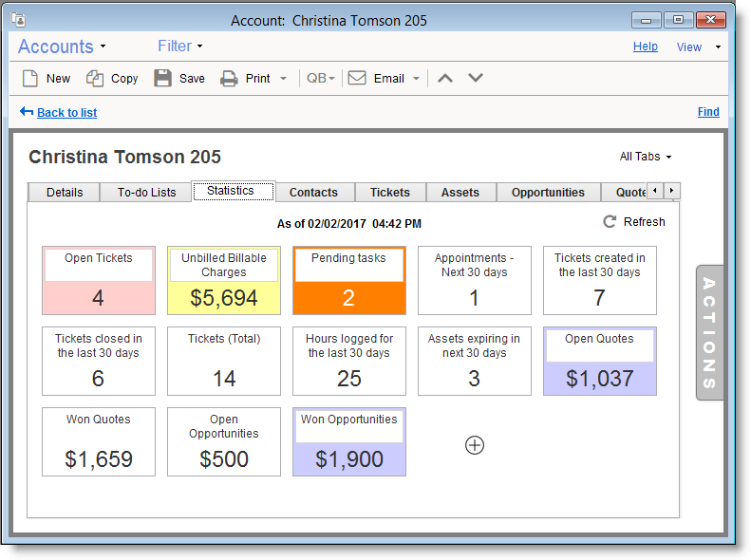Go to next record with down arrow

coord(476,78)
